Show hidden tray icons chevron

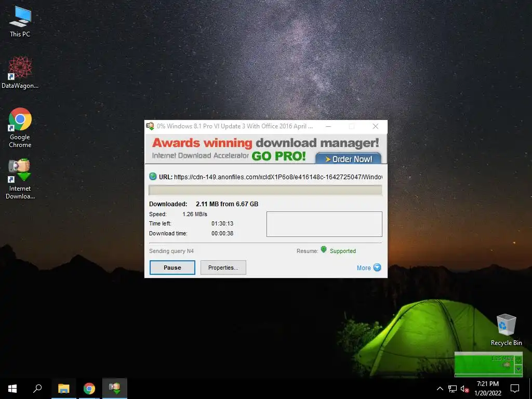440,389
